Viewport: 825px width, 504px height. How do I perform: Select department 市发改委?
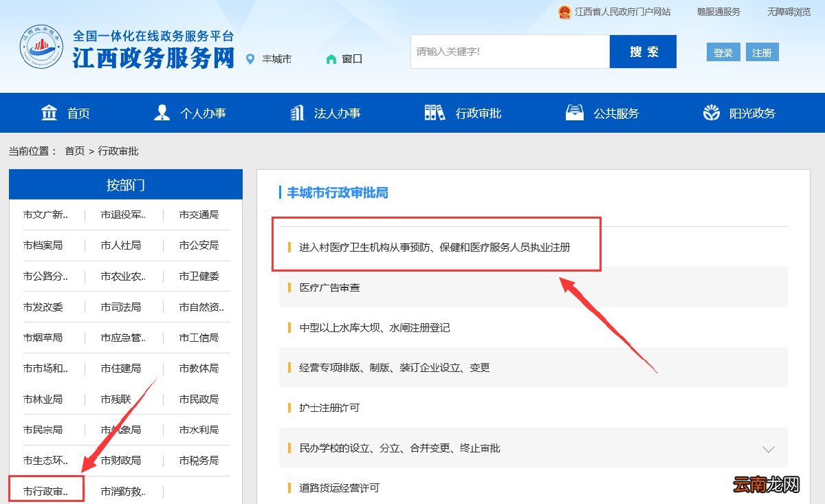43,307
